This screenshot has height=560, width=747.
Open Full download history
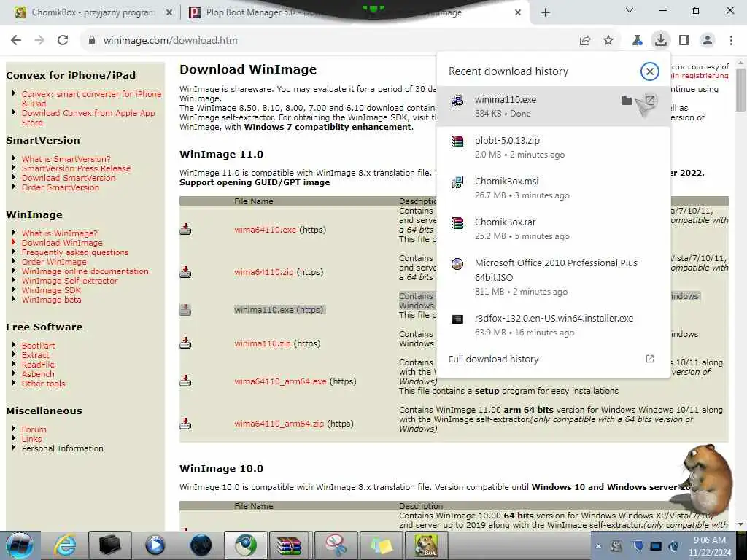click(553, 359)
